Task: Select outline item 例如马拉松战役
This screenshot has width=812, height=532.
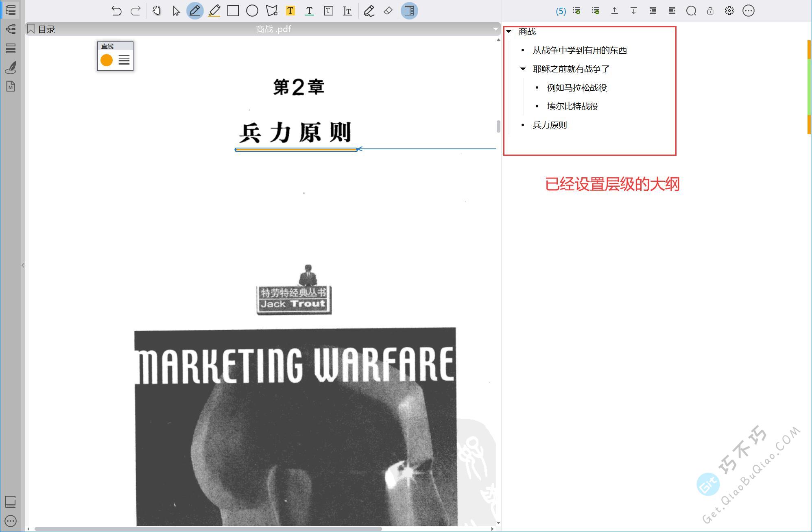Action: (x=577, y=87)
